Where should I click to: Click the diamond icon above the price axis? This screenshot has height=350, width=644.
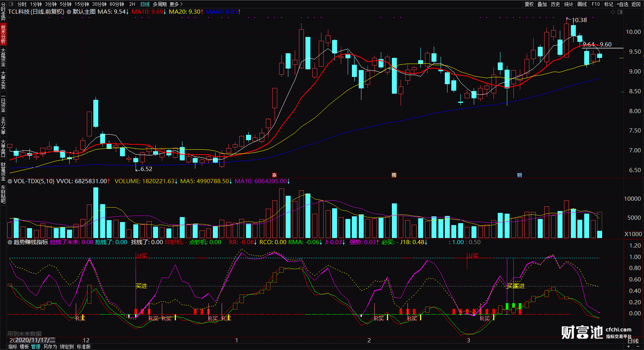point(613,12)
